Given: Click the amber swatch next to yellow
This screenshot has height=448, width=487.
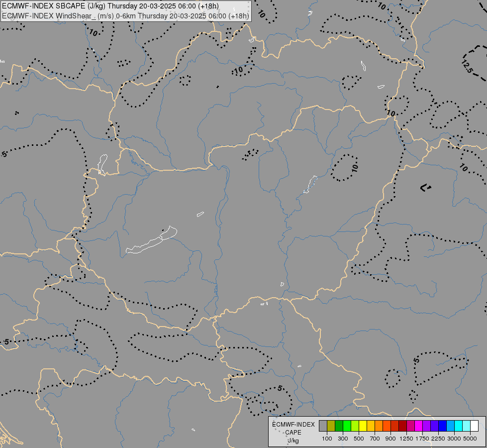Looking at the screenshot, I should [x=371, y=426].
